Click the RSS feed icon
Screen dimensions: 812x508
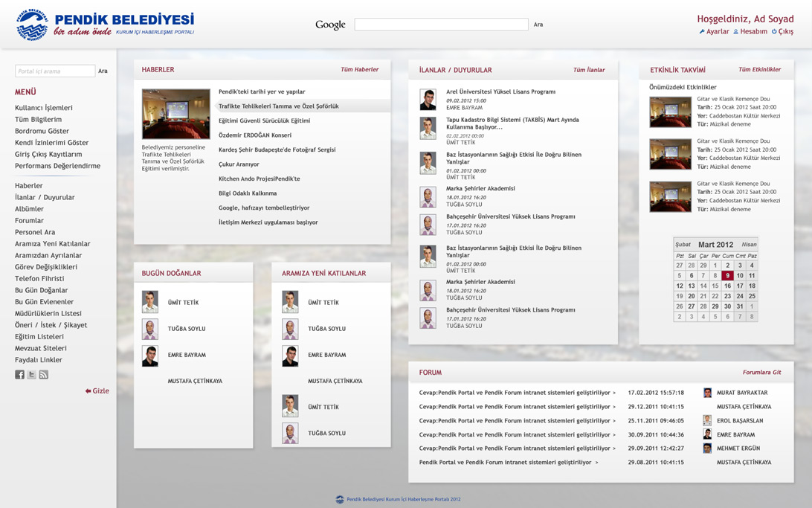tap(43, 375)
